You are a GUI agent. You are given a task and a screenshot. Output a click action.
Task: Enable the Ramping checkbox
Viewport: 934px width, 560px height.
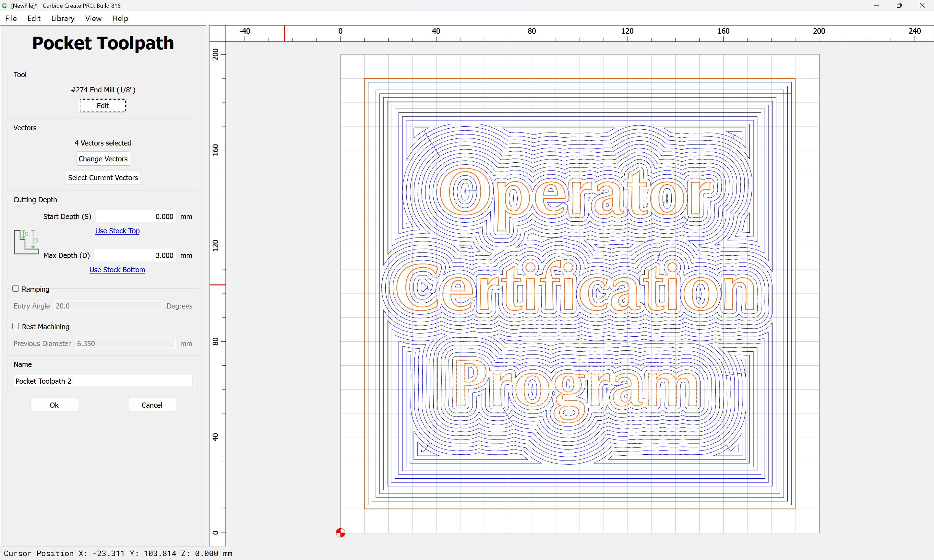click(x=16, y=289)
